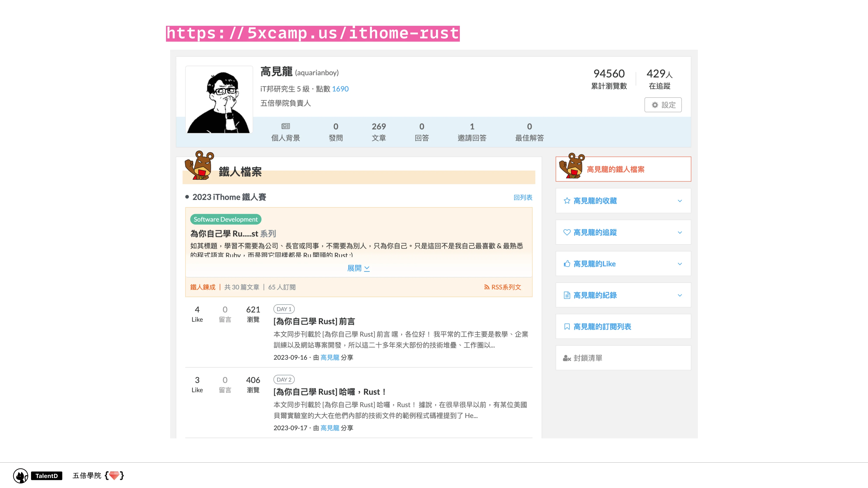Click the bookmark icon beside 高見龍的訂閱列表

click(567, 326)
